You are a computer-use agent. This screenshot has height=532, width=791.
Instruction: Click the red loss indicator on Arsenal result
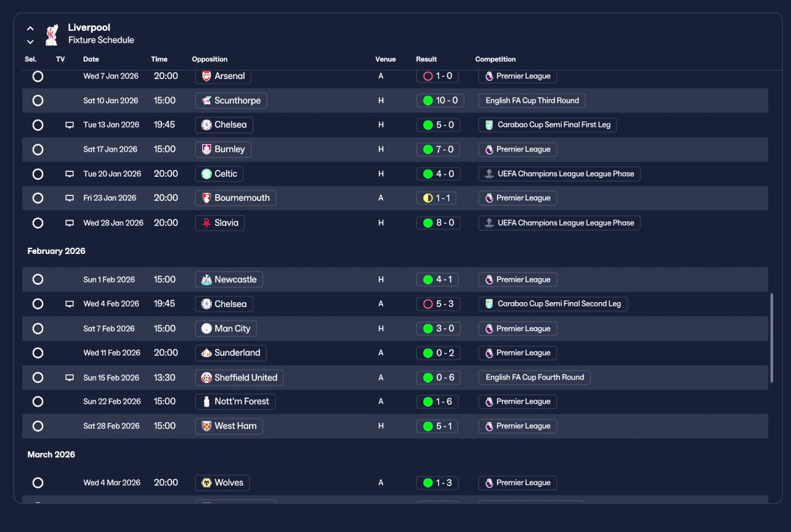[428, 77]
